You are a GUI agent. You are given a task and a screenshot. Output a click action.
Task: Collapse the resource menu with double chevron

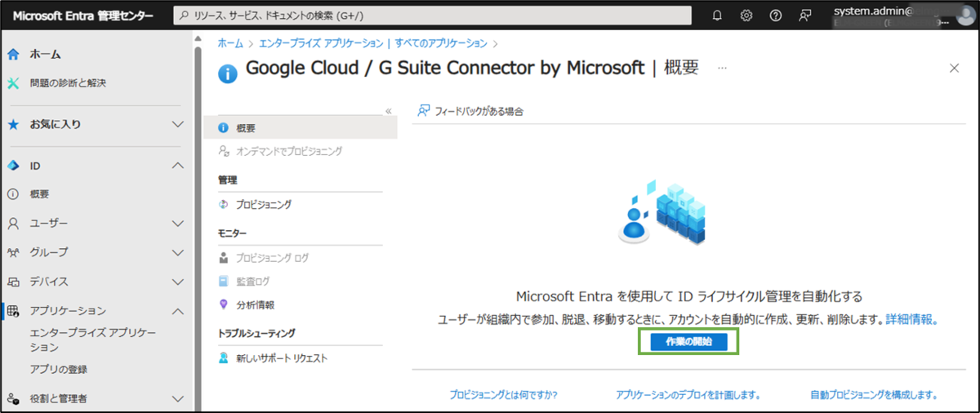coord(389,111)
